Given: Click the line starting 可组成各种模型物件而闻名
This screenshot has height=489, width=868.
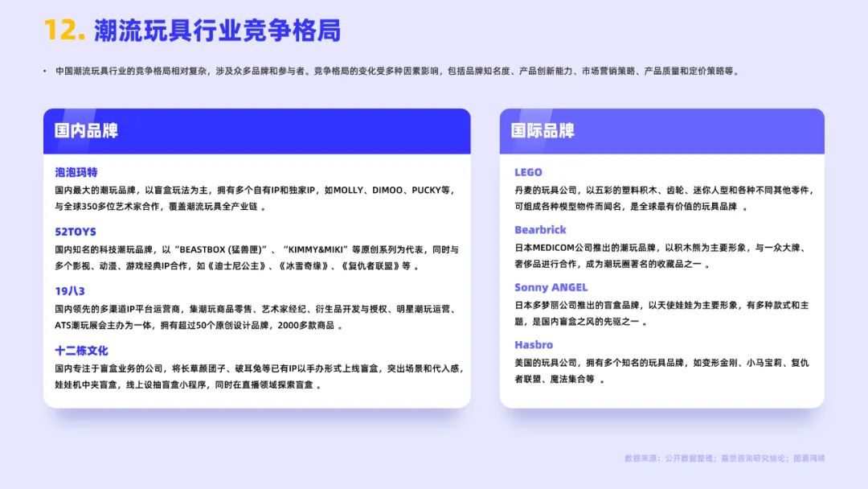Looking at the screenshot, I should tap(631, 207).
